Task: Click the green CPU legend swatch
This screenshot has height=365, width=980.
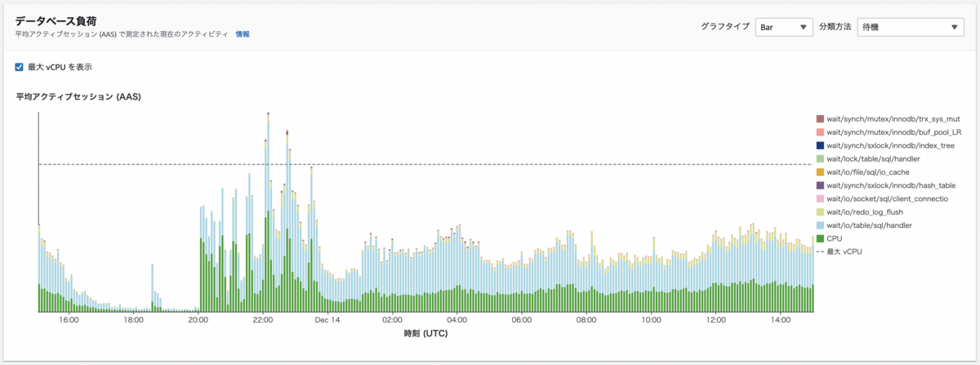Action: click(x=820, y=238)
